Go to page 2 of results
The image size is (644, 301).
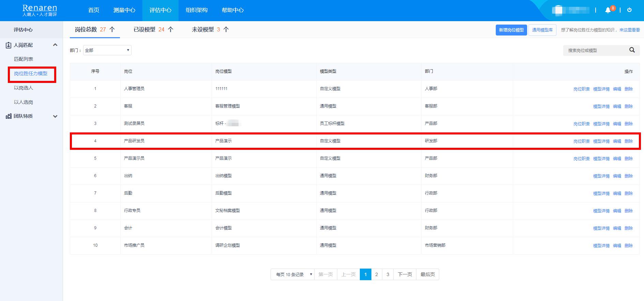click(377, 274)
